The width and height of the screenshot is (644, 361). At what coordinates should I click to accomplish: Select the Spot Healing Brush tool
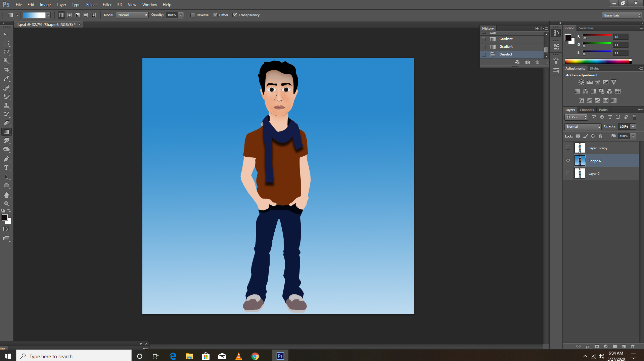point(6,88)
